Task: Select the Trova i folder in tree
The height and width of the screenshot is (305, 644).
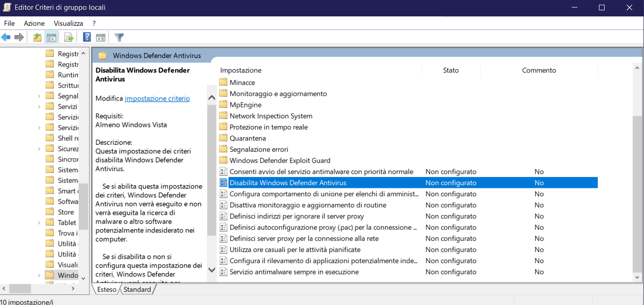Action: [68, 233]
